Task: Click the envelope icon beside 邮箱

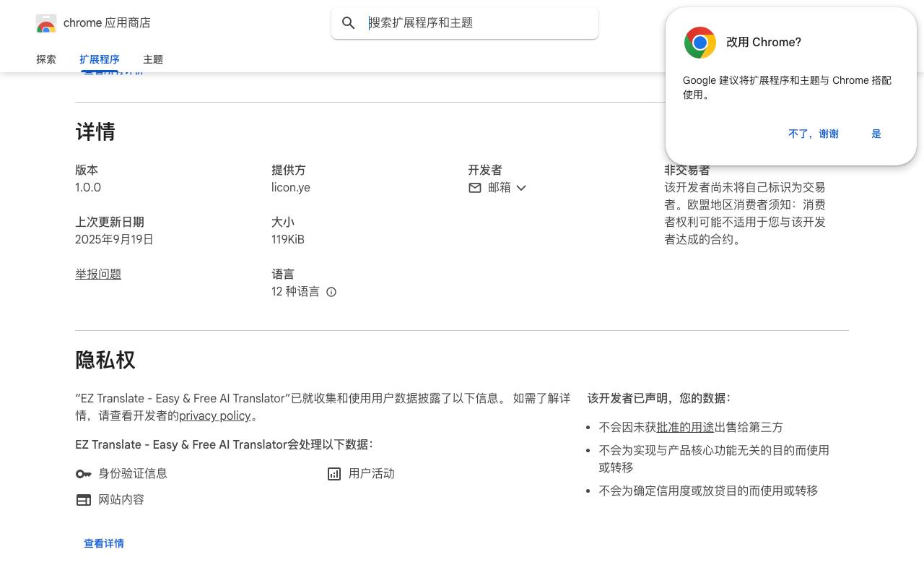Action: 475,188
